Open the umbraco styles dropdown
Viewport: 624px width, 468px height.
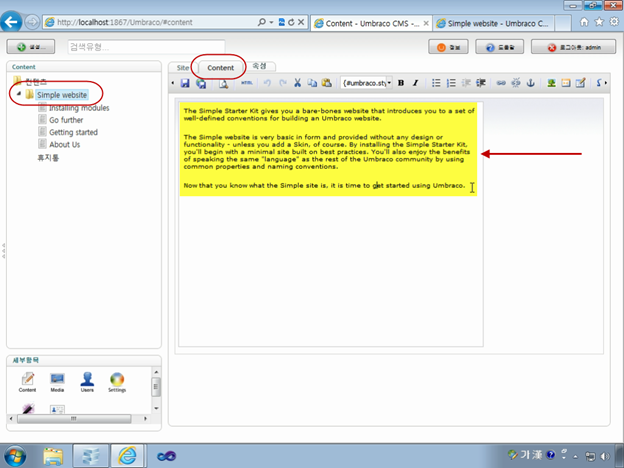(389, 83)
